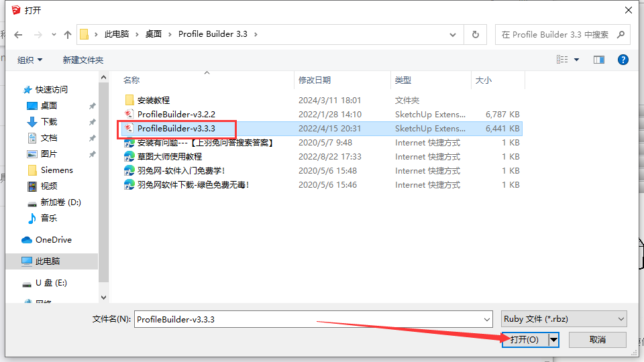Click the ProfileBuilder-v3.2.2 file icon
Viewport: 644px width, 362px height.
point(129,114)
